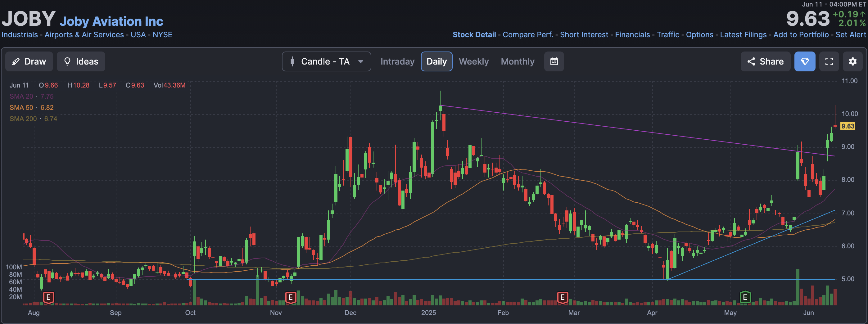Viewport: 868px width, 324px height.
Task: Click the dropdown caret beside Candle - TA
Action: pos(360,62)
